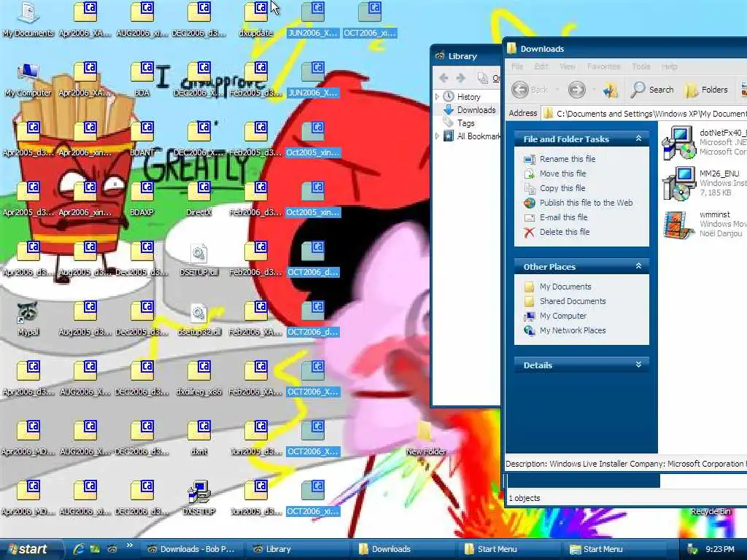Switch to Library taskbar button
The height and width of the screenshot is (560, 747).
(298, 550)
